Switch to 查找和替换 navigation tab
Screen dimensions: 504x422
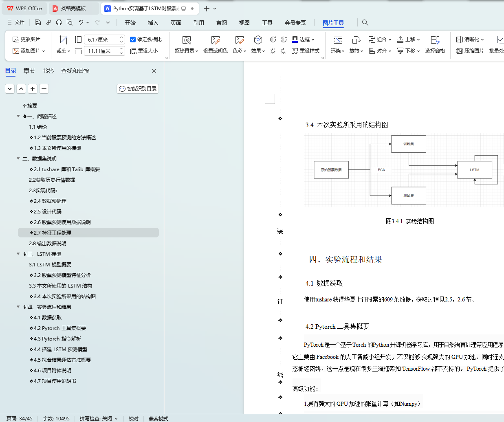75,71
